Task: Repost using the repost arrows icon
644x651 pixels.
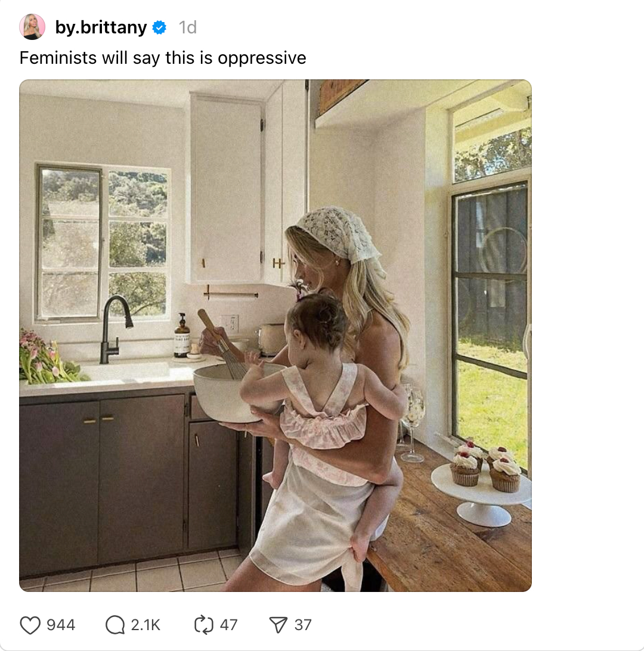Action: 204,625
